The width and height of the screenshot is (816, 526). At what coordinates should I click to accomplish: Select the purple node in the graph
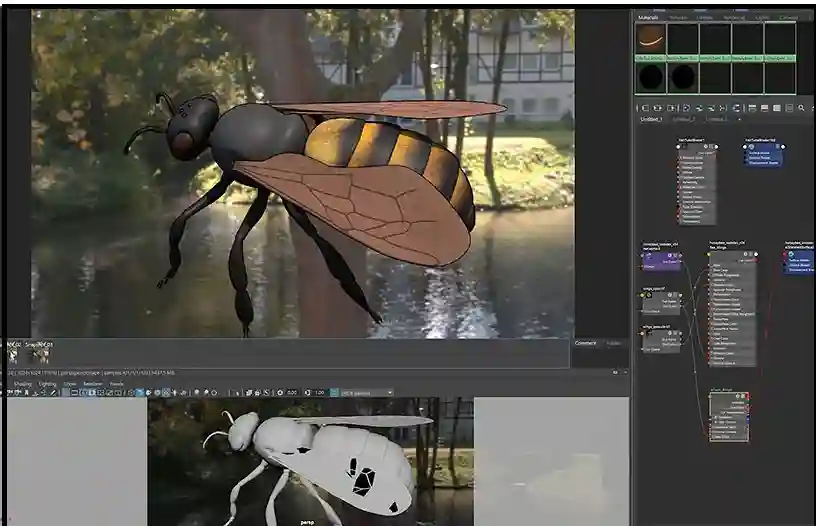pos(661,260)
